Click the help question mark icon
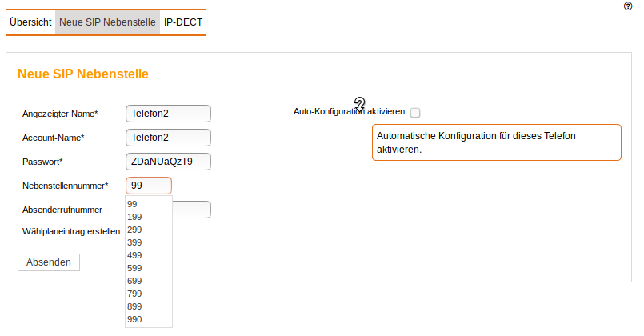The image size is (644, 336). [627, 6]
